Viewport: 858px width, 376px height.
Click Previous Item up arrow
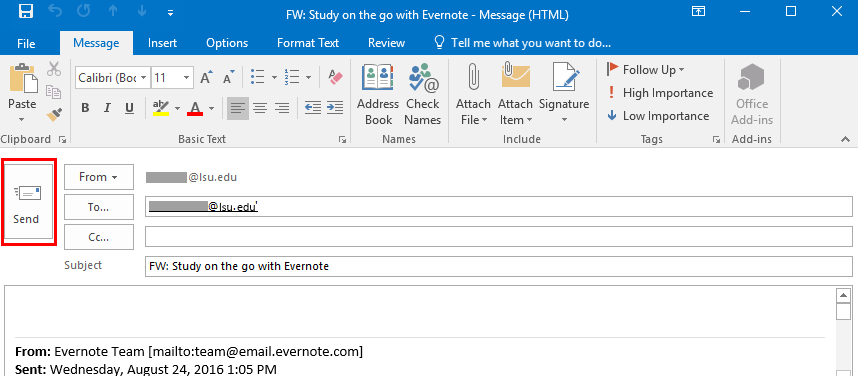tap(113, 12)
